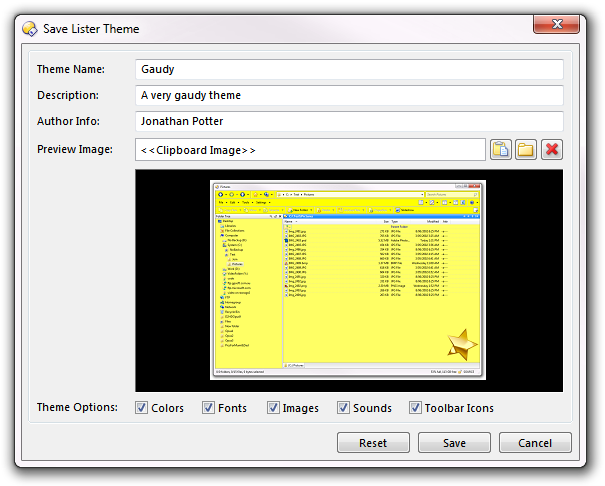Click the Theme Name field containing Gaudy
This screenshot has width=605, height=486.
[x=349, y=70]
